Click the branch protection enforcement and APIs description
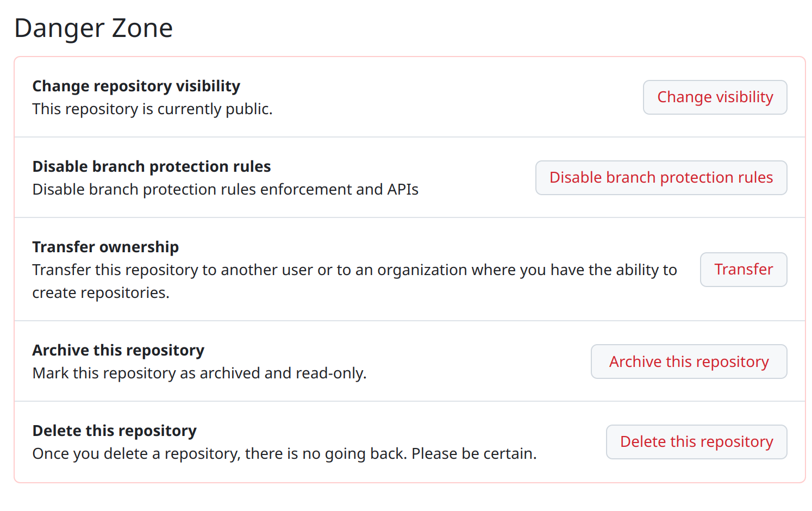Viewport: 812px width, 511px height. [x=225, y=190]
